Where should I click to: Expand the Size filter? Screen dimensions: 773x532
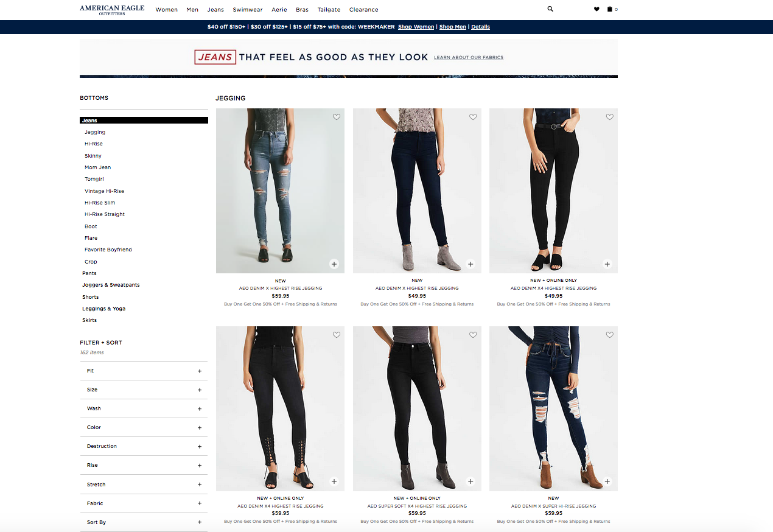pos(144,390)
